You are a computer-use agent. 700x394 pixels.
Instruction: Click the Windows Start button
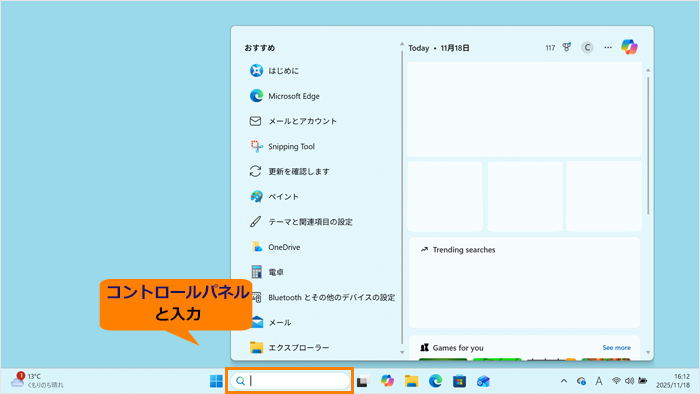point(216,381)
